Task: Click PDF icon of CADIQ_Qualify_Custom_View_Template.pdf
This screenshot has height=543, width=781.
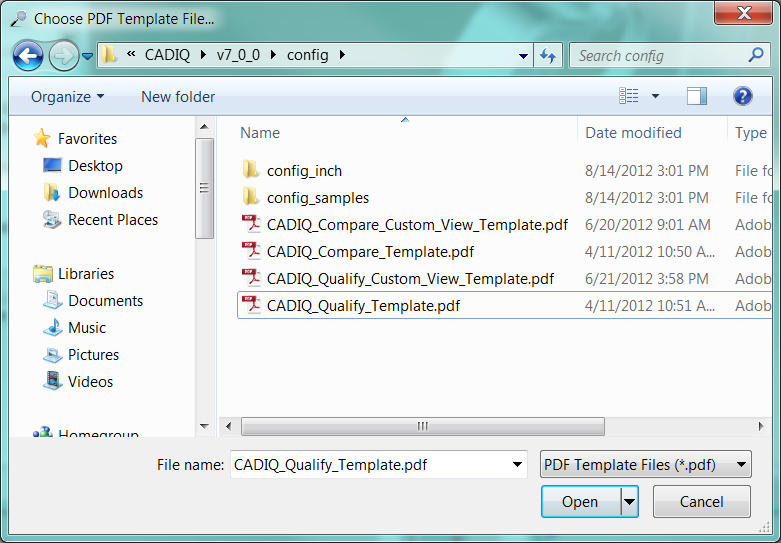Action: tap(251, 277)
